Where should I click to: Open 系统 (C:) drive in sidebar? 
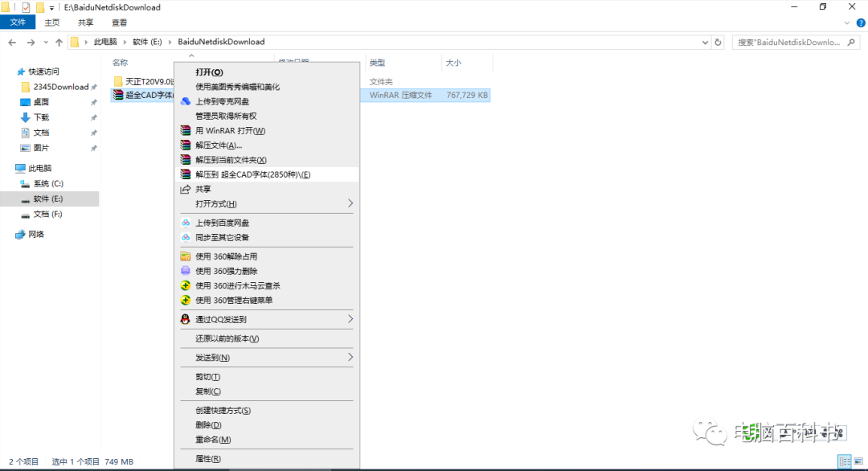tap(47, 184)
